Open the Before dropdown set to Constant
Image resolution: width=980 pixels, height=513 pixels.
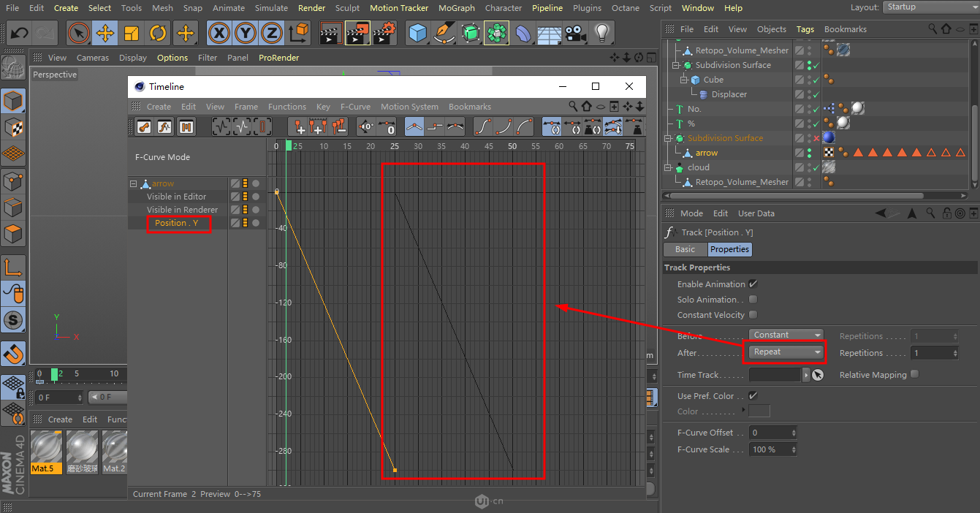click(x=786, y=335)
